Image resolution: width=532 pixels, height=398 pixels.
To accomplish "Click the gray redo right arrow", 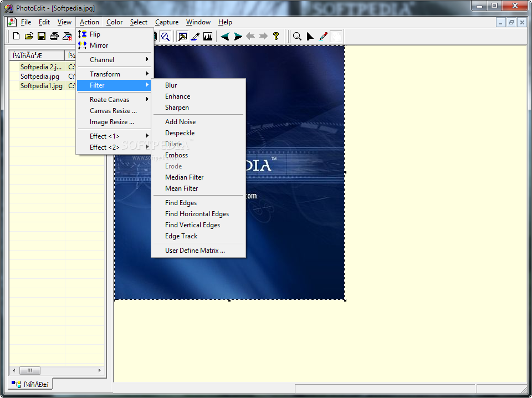I will [x=263, y=36].
